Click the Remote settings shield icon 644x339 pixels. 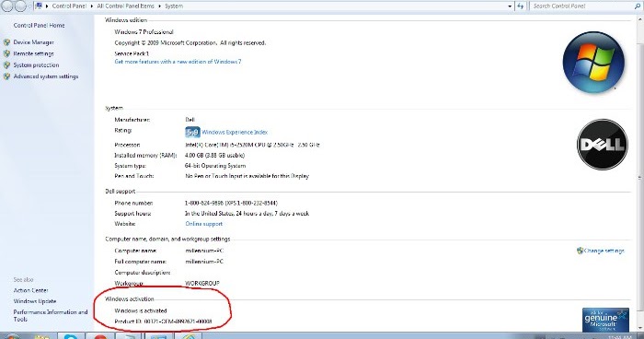[x=6, y=53]
